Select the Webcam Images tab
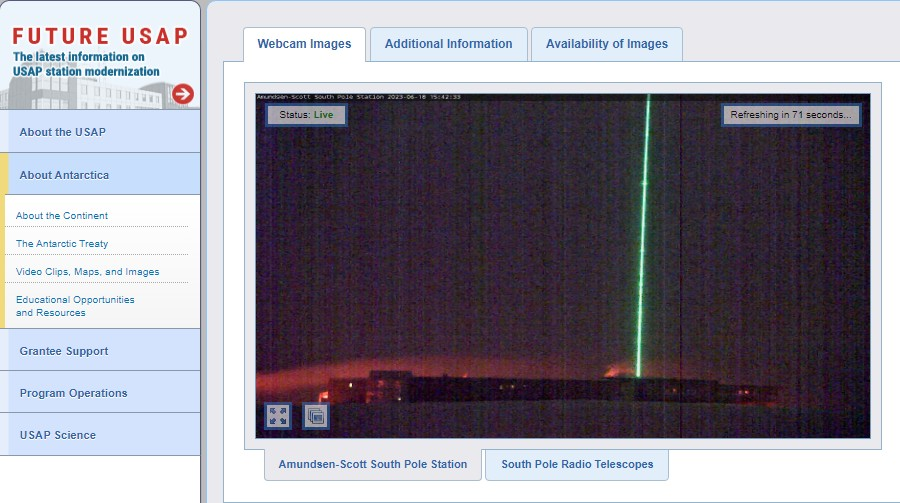900x503 pixels. point(304,44)
